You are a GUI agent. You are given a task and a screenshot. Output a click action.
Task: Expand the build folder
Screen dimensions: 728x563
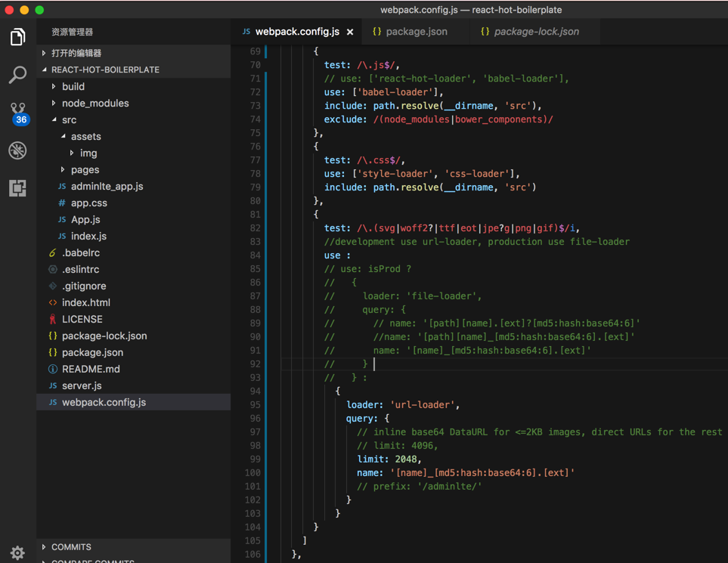(73, 87)
